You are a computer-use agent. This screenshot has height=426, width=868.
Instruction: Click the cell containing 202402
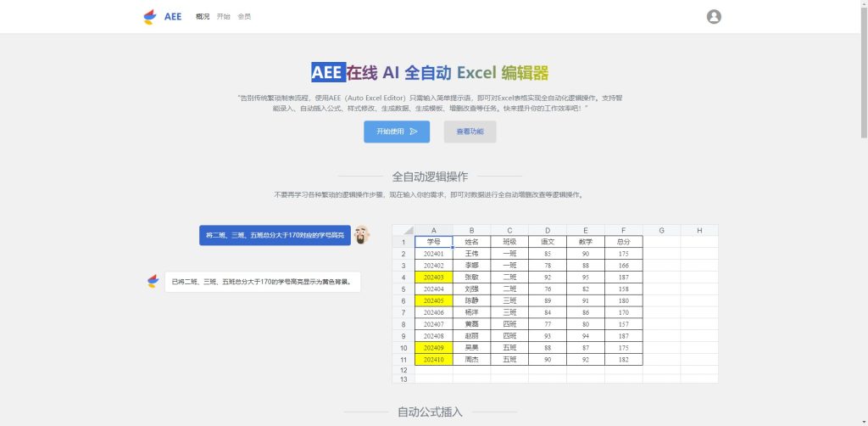433,266
